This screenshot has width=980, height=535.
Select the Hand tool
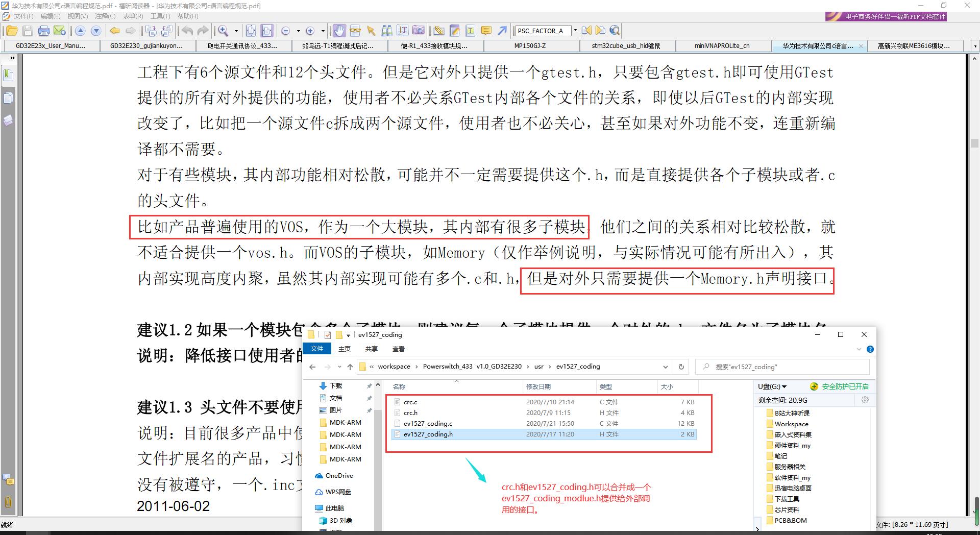[339, 31]
